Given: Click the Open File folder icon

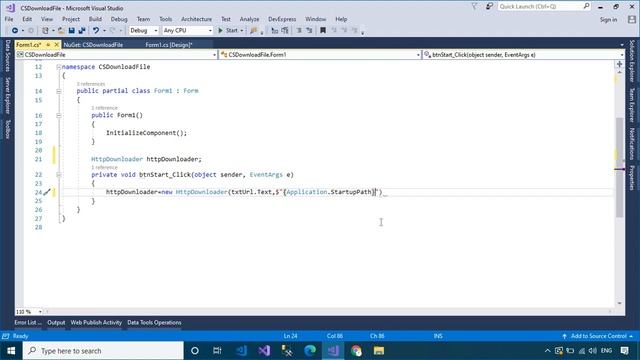Looking at the screenshot, I should coord(61,31).
